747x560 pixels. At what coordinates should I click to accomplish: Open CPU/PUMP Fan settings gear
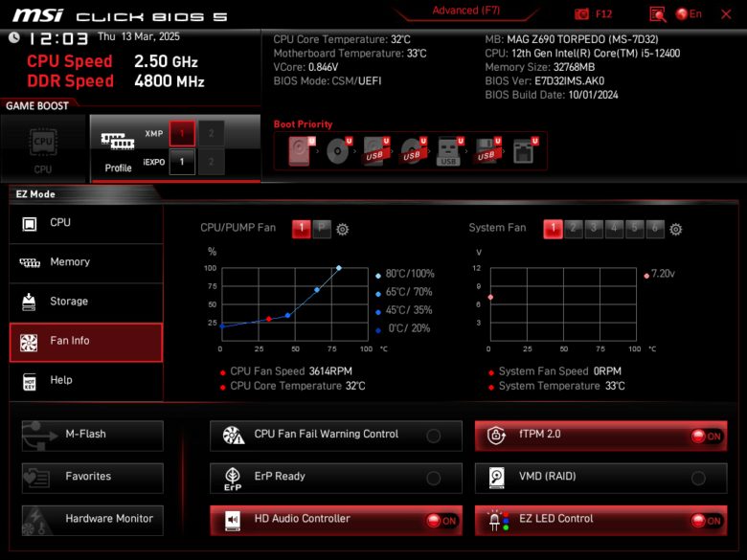click(342, 230)
